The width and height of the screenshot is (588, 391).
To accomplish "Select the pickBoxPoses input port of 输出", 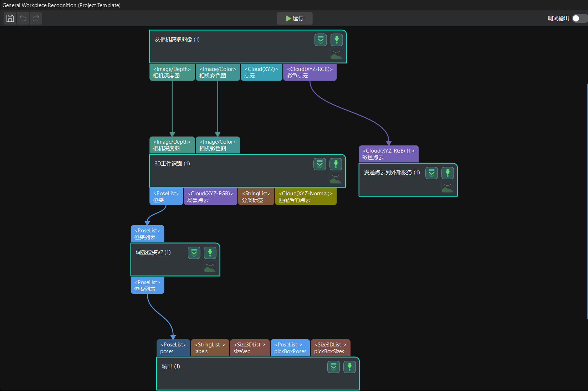I will tap(290, 348).
